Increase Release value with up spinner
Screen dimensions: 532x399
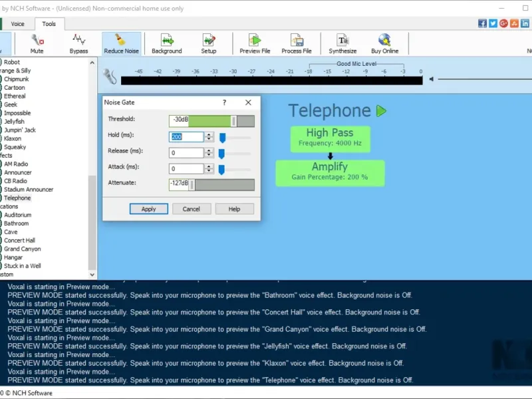(209, 150)
